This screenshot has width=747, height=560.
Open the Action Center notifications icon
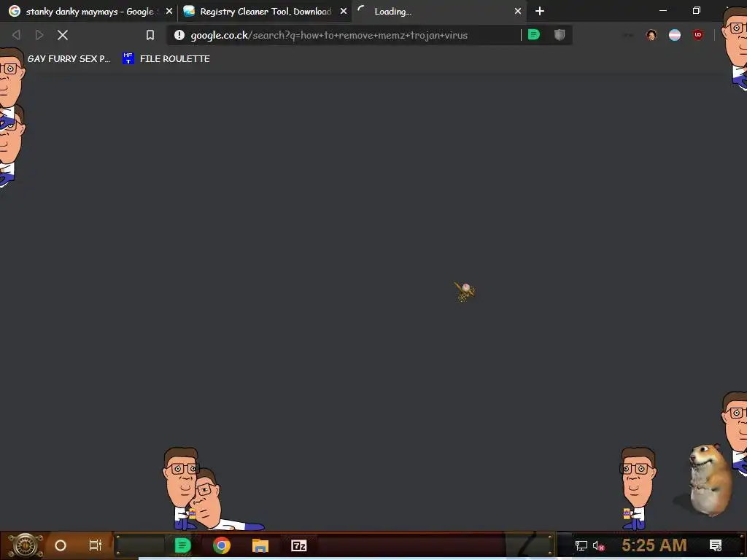(716, 545)
